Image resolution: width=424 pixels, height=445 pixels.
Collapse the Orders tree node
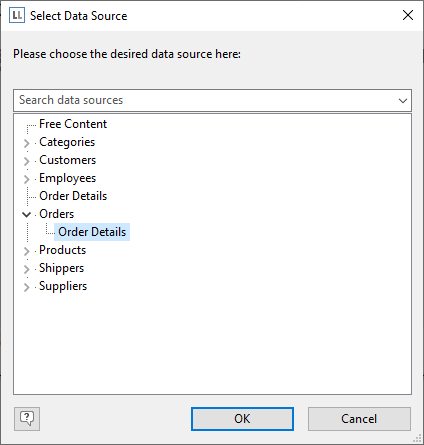27,214
